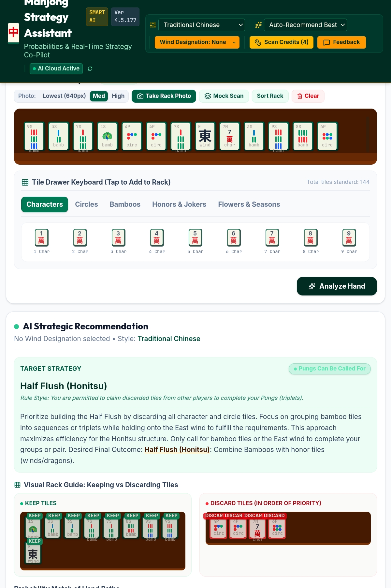This screenshot has height=588, width=391.
Task: Click the East wind tile in rack
Action: click(x=205, y=136)
